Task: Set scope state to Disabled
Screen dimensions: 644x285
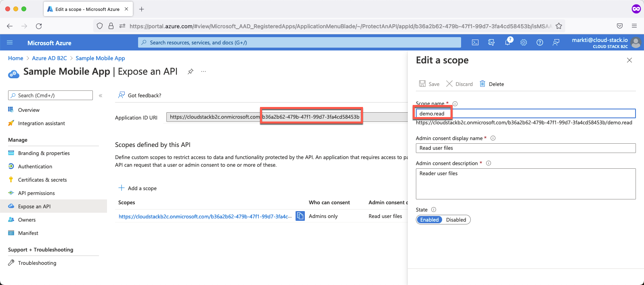Action: (x=456, y=220)
